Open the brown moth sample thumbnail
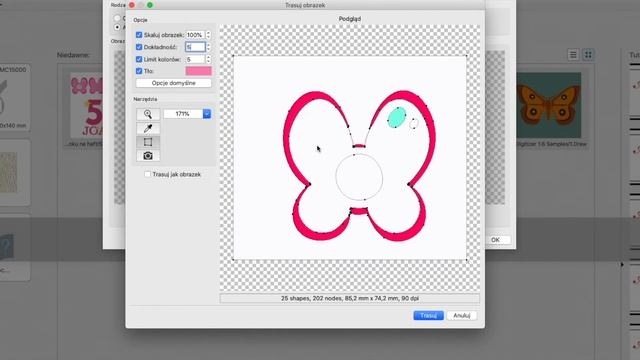 pos(549,105)
